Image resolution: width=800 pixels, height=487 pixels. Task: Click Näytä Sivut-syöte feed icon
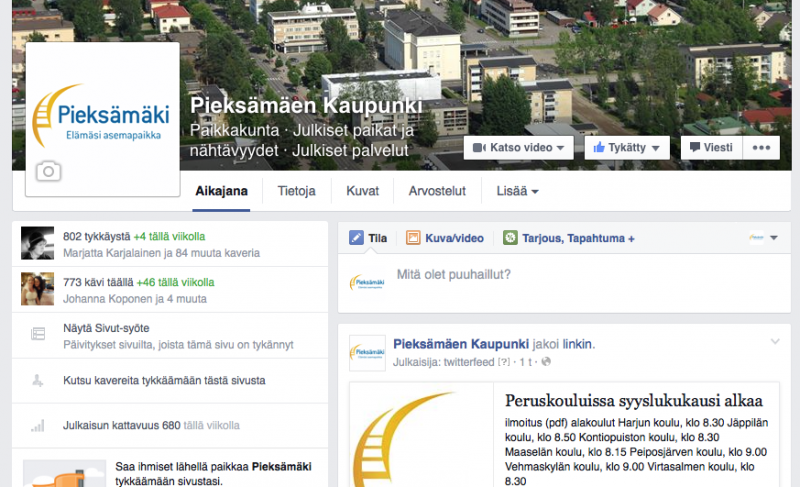[38, 334]
